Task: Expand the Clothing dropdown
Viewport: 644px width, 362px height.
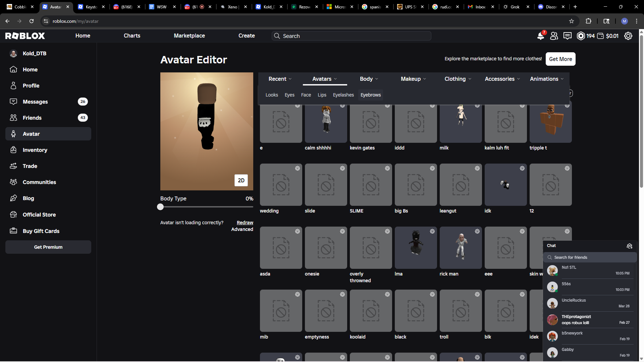Action: pos(458,79)
